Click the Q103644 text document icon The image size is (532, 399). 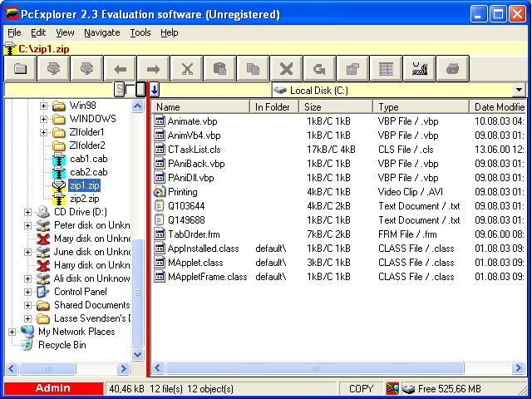(x=159, y=206)
